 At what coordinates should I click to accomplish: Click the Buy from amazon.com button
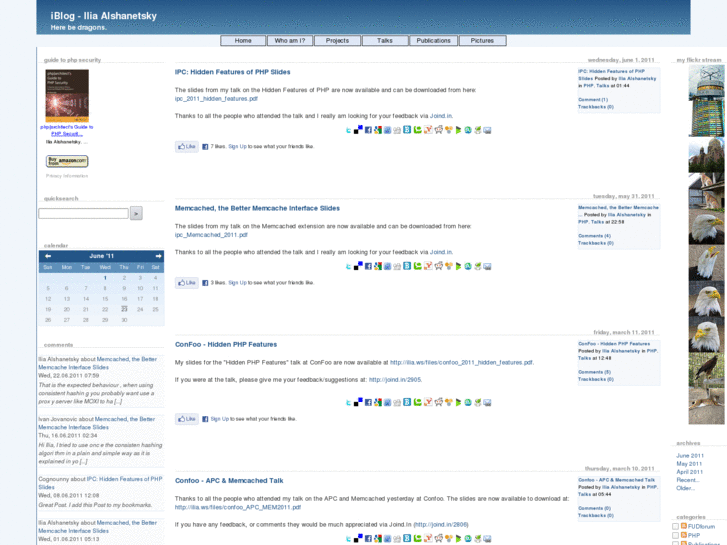coord(67,161)
